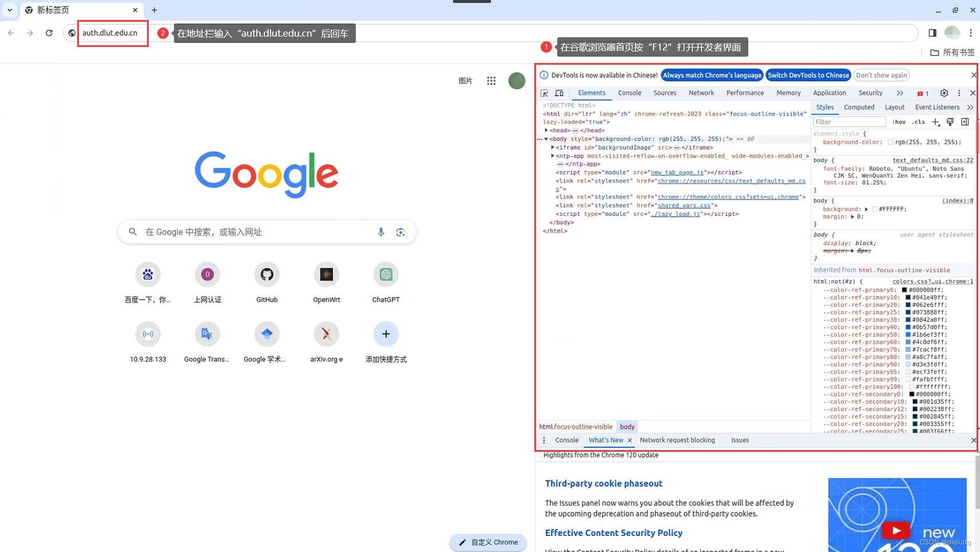Click Always match Chrome's language button

[x=712, y=76]
